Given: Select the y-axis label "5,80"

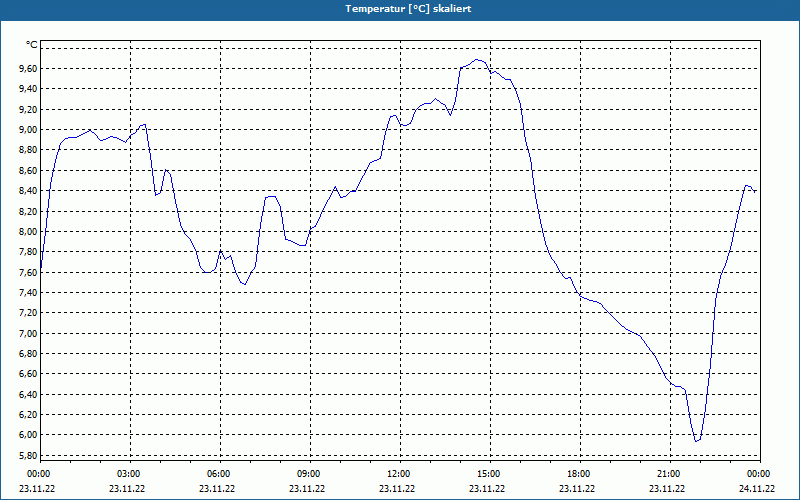Looking at the screenshot, I should (29, 455).
